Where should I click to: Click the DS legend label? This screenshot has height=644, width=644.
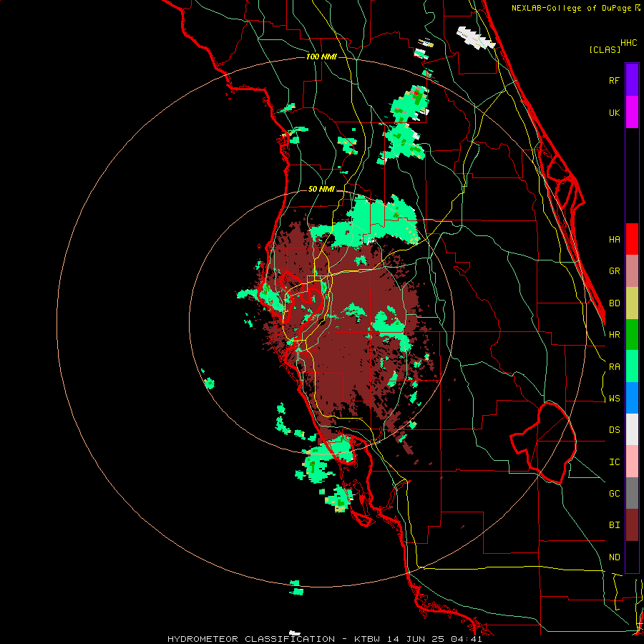coord(615,430)
